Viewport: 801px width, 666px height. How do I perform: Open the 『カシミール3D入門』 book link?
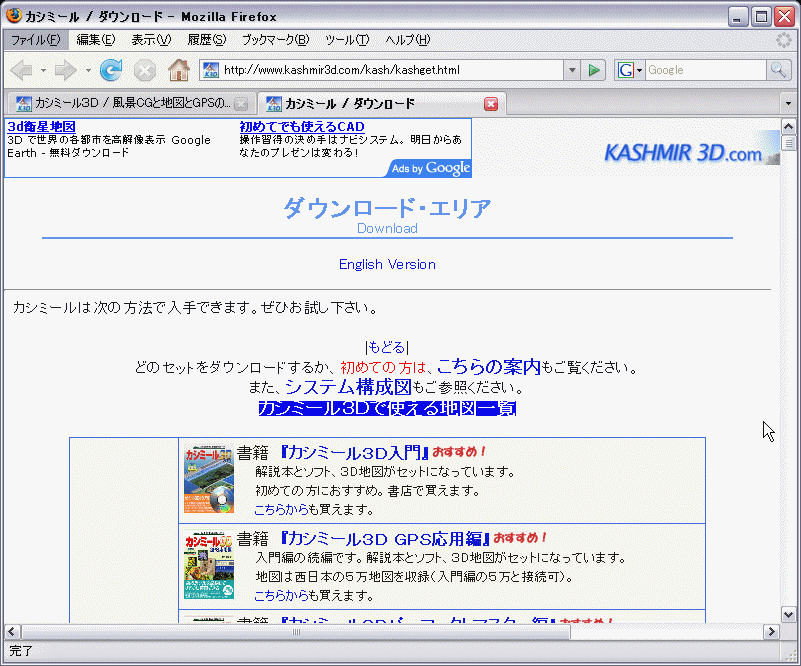(354, 453)
